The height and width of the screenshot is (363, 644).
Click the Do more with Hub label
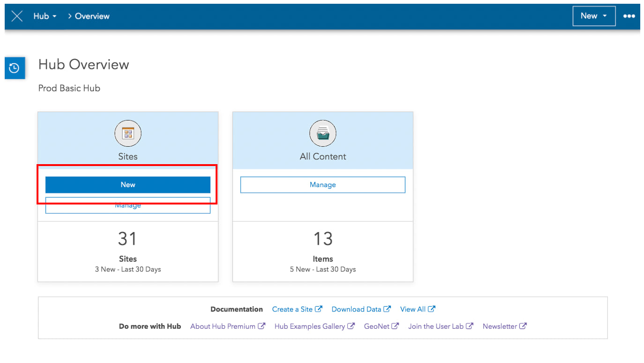tap(150, 326)
